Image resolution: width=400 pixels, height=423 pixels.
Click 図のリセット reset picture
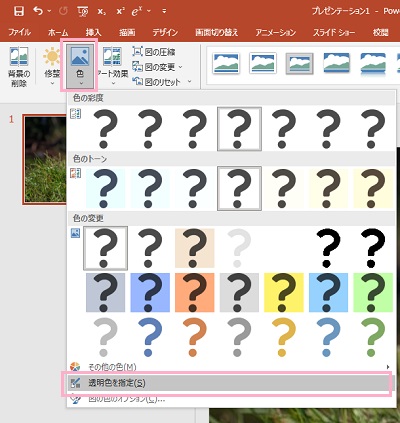pos(156,82)
